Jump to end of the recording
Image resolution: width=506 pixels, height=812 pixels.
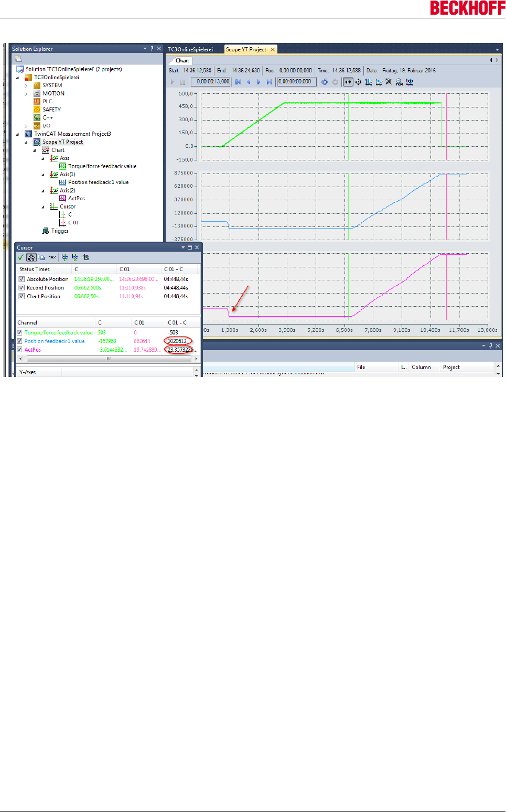tap(269, 82)
